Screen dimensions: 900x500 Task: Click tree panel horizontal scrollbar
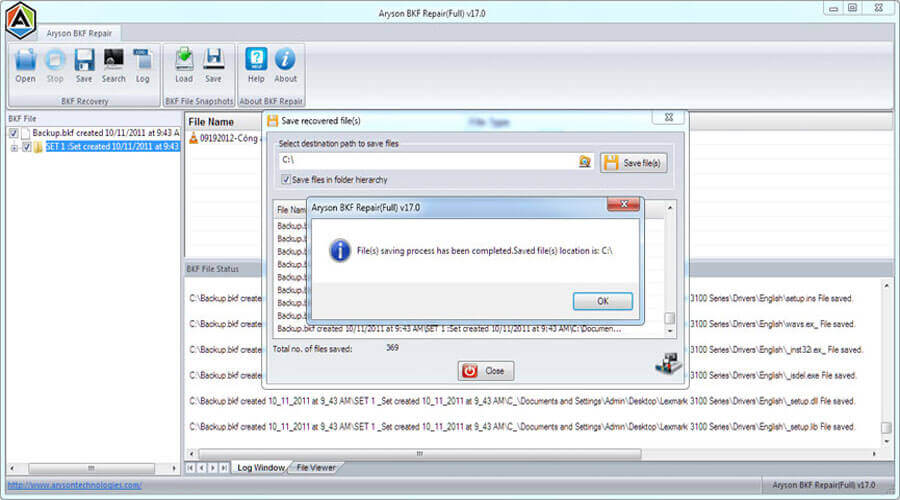[x=91, y=468]
